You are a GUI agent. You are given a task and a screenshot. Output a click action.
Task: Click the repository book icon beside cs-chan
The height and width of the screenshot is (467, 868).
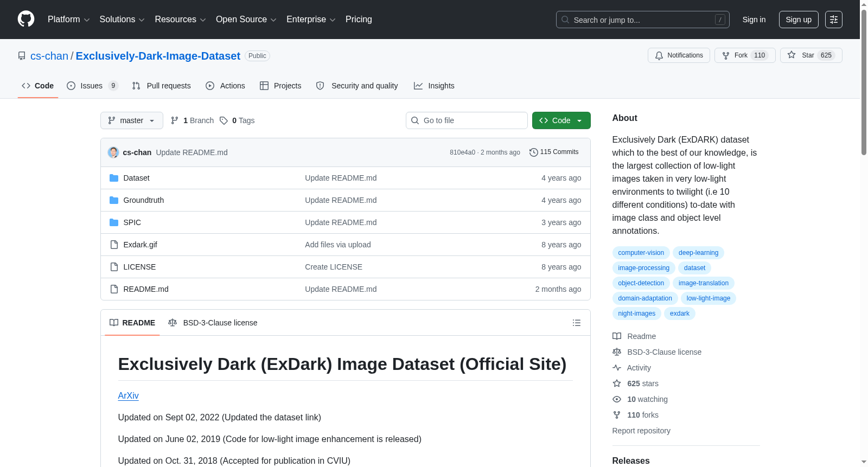tap(22, 56)
